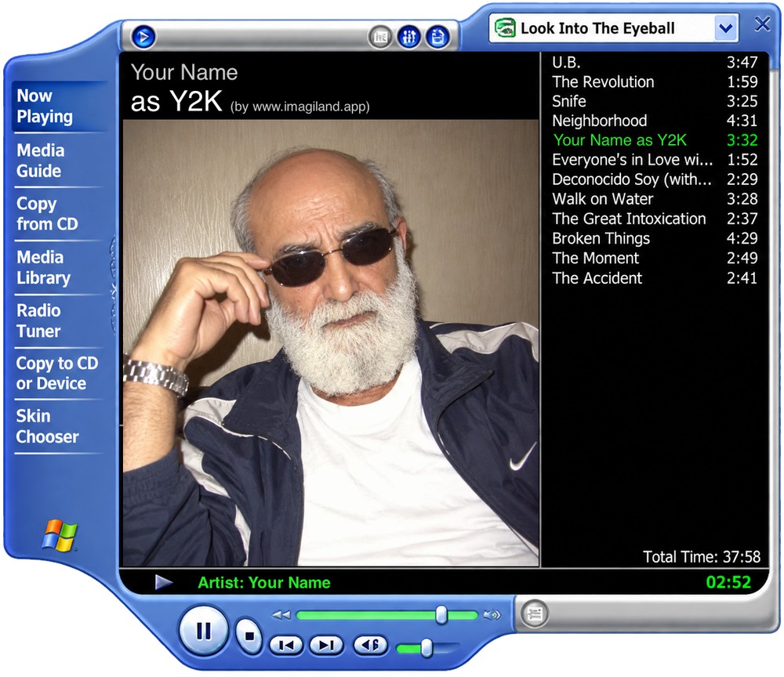Click the seek bar slider handle
This screenshot has height=677, width=784.
441,615
